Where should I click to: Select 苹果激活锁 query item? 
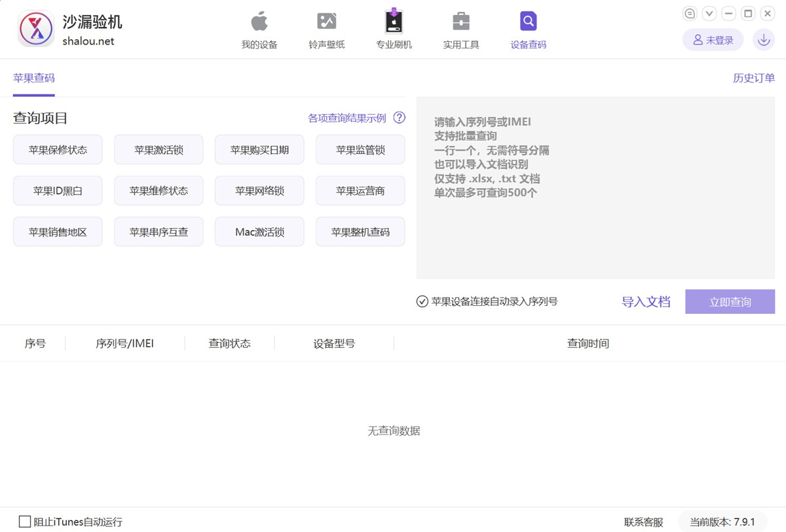[159, 150]
